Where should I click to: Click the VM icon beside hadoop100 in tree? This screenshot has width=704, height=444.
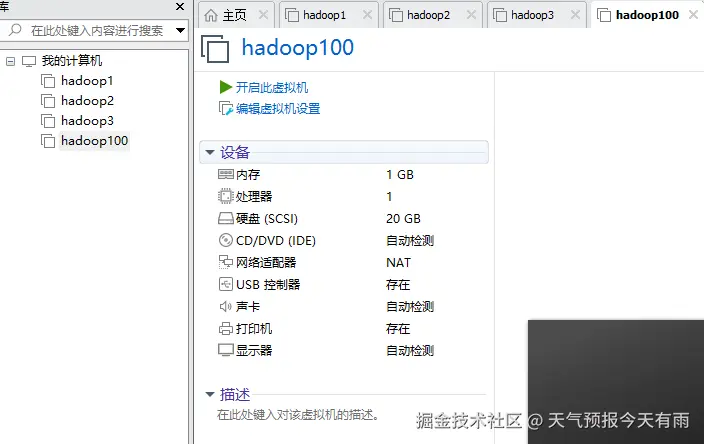[48, 141]
